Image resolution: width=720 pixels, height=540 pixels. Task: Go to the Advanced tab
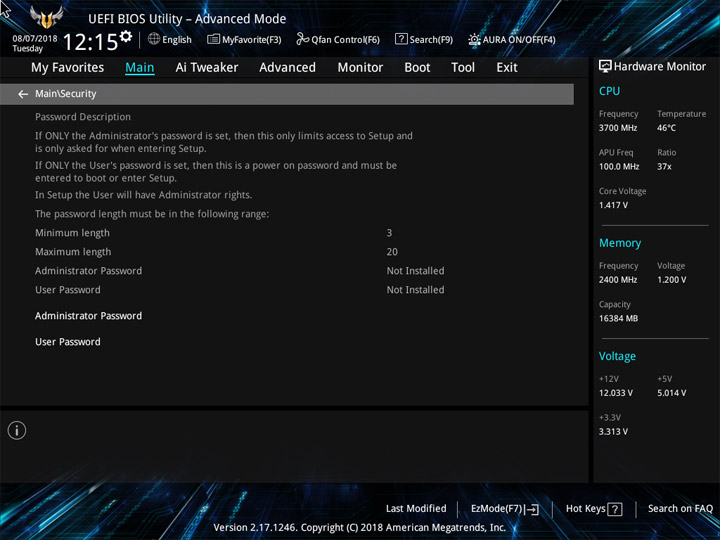287,68
